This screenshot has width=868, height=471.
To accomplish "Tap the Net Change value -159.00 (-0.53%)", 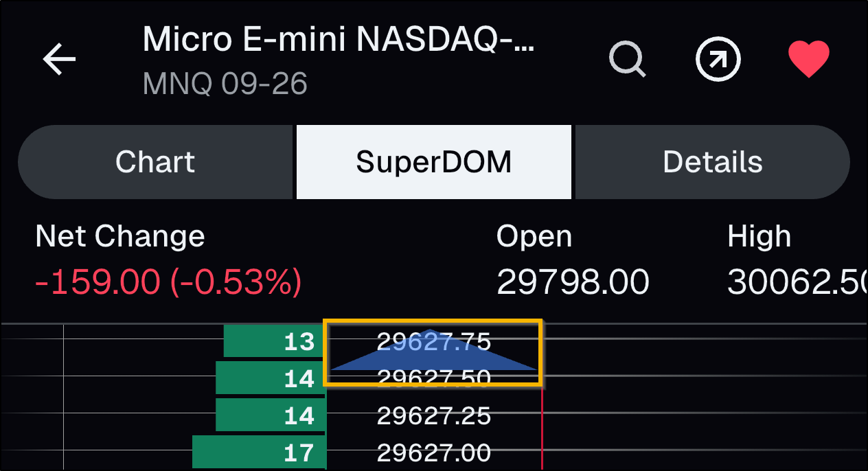I will point(168,282).
